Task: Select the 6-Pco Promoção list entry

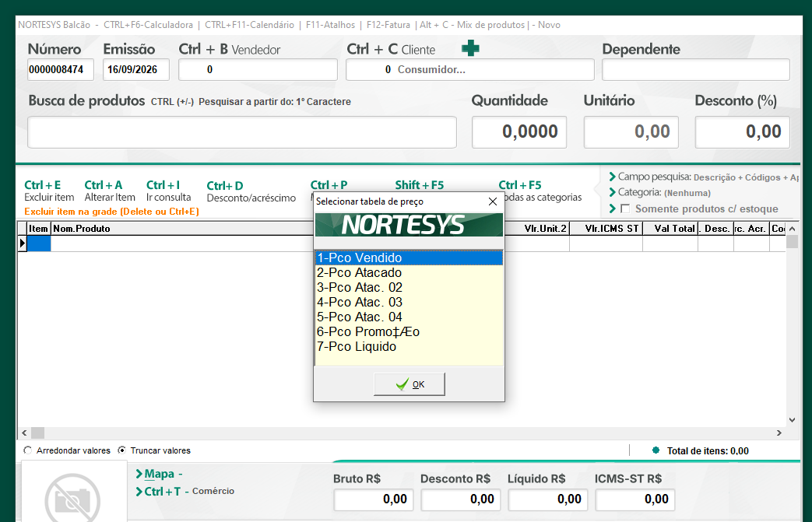Action: [x=409, y=332]
